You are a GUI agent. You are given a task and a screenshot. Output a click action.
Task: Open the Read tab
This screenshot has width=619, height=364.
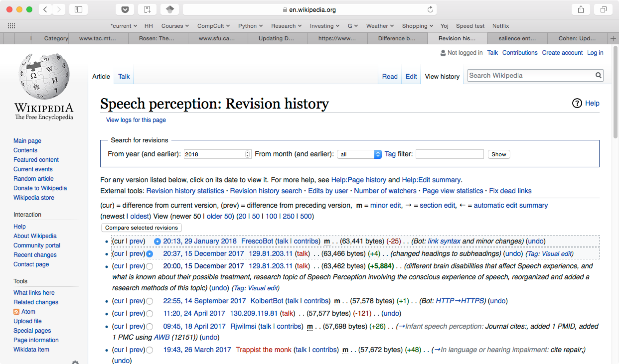coord(390,76)
